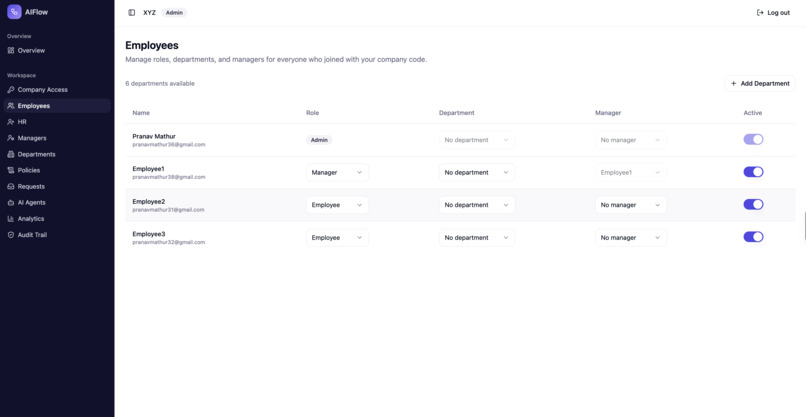The image size is (806, 417).
Task: Deactivate Employee1 with the active switch
Action: pos(754,172)
